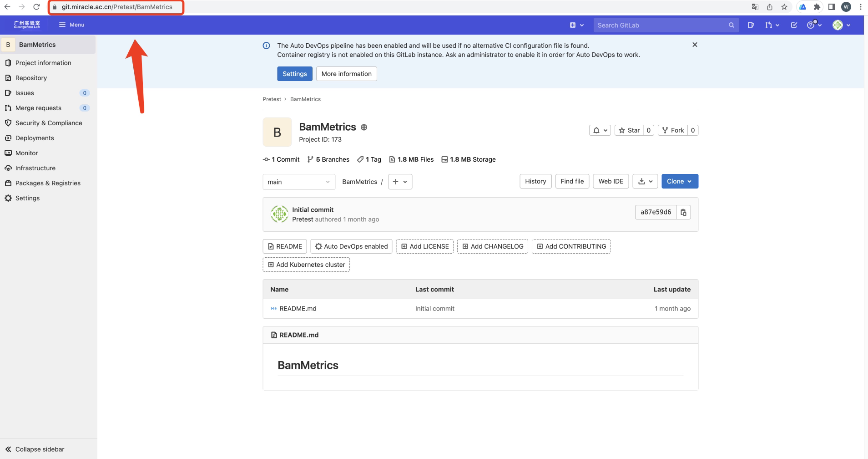Click the Guangzhou Lab logo
868x459 pixels.
[x=27, y=25]
